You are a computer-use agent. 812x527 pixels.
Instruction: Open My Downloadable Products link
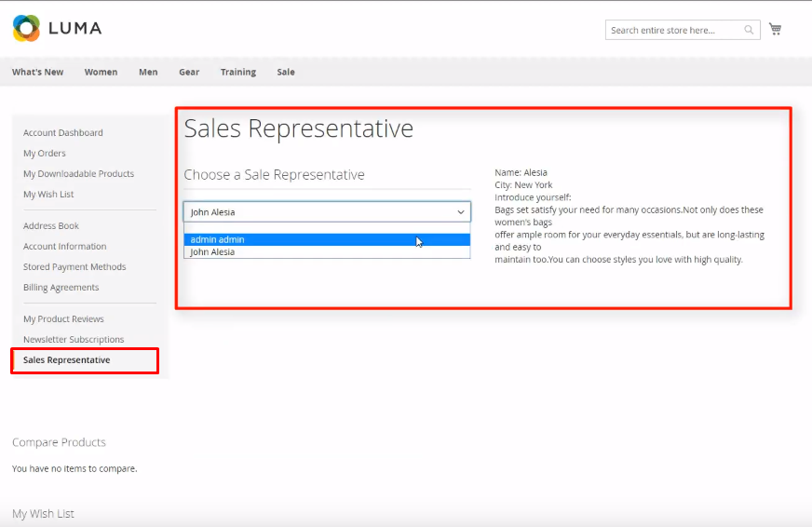pyautogui.click(x=78, y=174)
